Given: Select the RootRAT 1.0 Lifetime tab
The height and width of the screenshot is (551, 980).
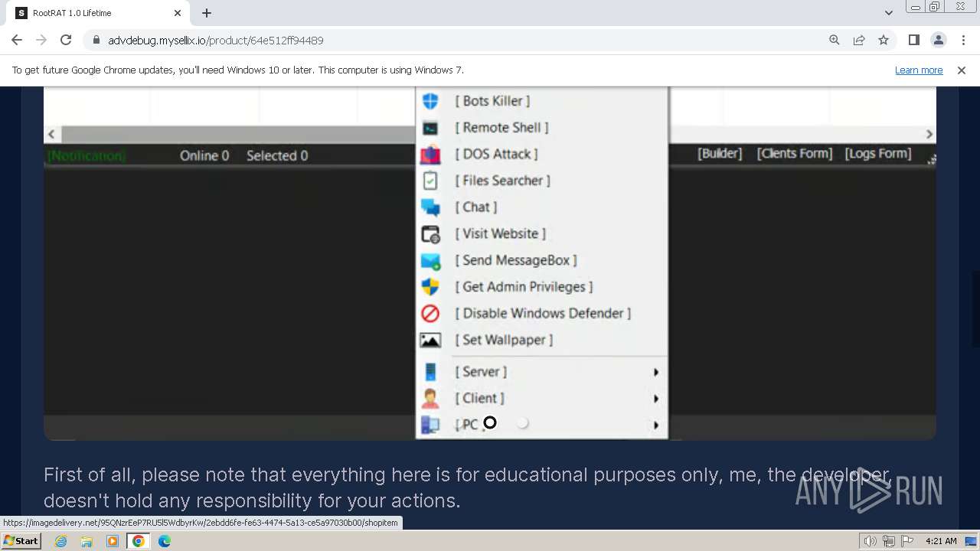Looking at the screenshot, I should pos(100,13).
